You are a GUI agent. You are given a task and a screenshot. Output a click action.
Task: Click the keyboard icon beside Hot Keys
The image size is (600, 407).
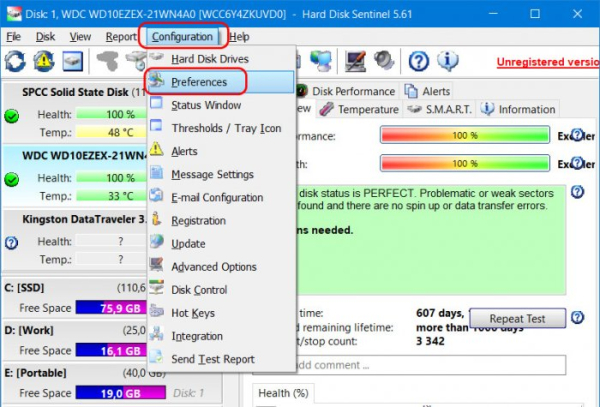[x=155, y=313]
